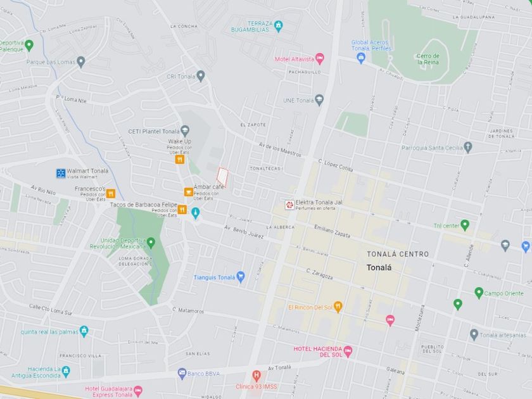Open the Parroquia Santa Cecilia church marker

click(x=468, y=147)
